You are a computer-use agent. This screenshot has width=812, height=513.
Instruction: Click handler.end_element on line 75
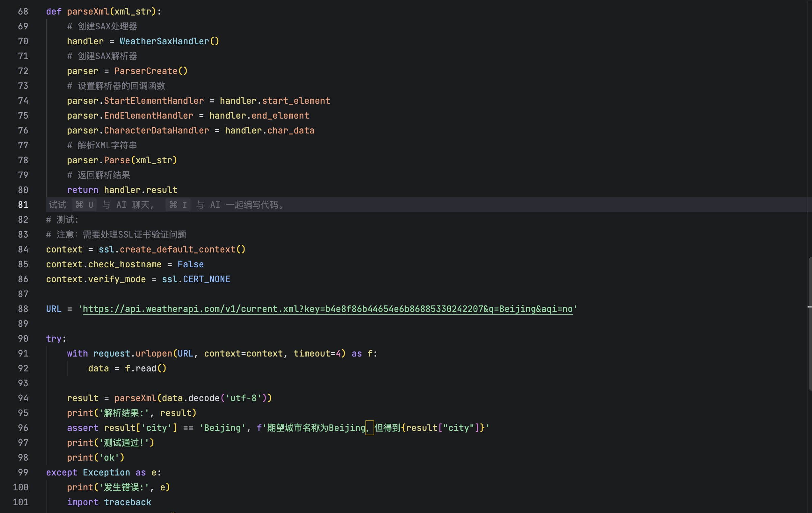[259, 116]
